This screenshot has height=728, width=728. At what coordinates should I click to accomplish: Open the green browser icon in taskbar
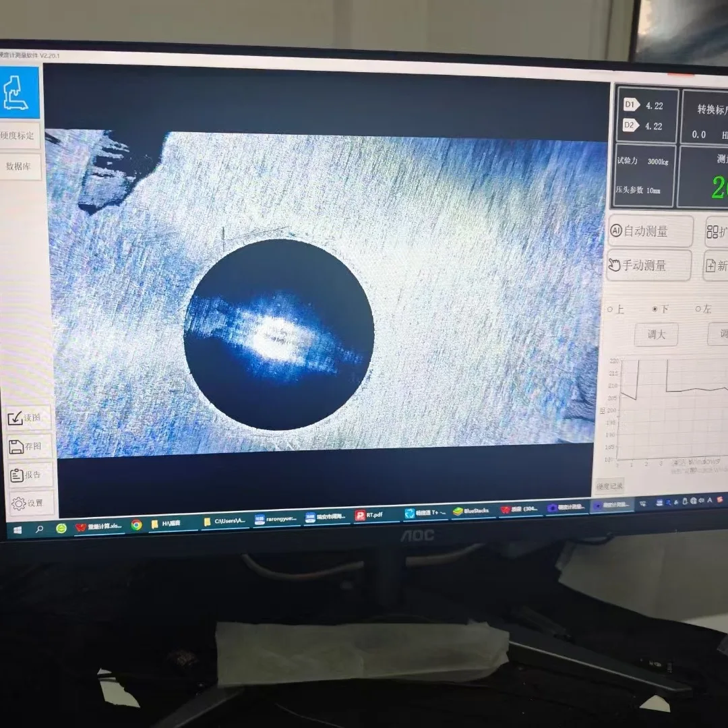click(61, 528)
